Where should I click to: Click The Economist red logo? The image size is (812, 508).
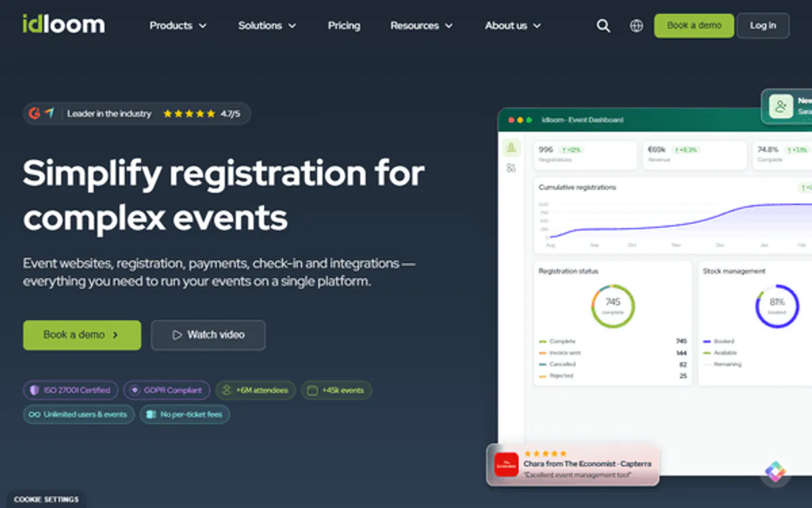click(x=506, y=464)
